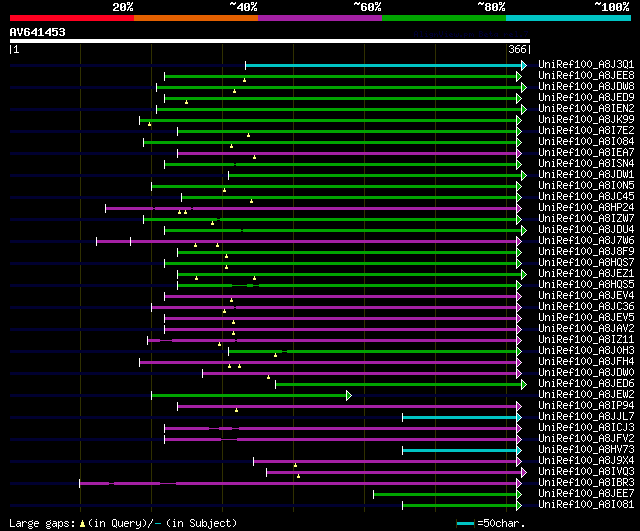The height and width of the screenshot is (531, 640).
Task: Select the UniRef100_A8I081 label
Action: (x=586, y=505)
